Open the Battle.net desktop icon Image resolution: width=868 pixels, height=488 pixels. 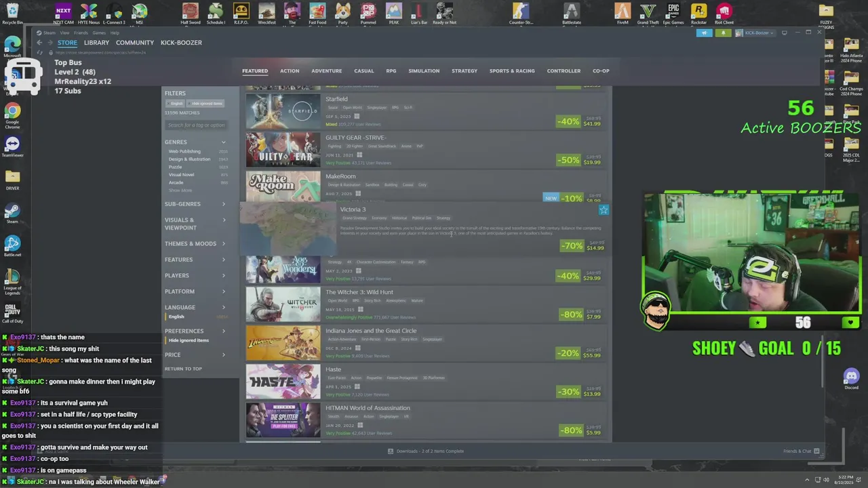[x=12, y=246]
